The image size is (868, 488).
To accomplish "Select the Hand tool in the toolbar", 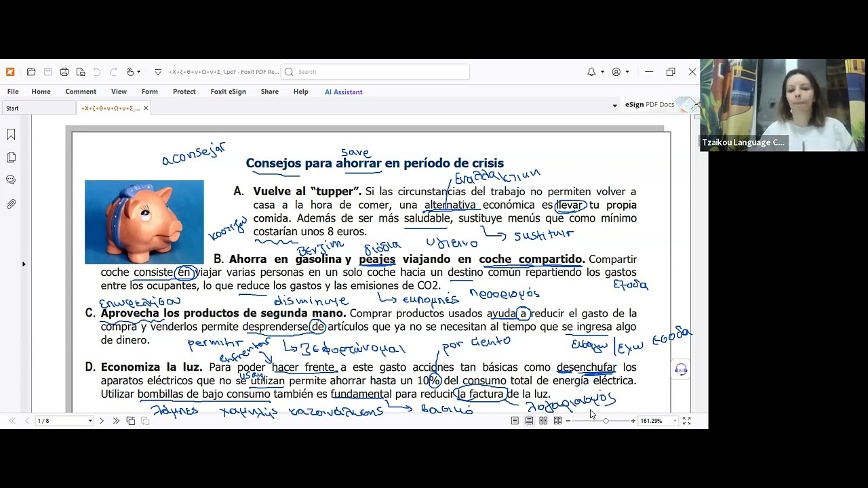I will pyautogui.click(x=130, y=72).
